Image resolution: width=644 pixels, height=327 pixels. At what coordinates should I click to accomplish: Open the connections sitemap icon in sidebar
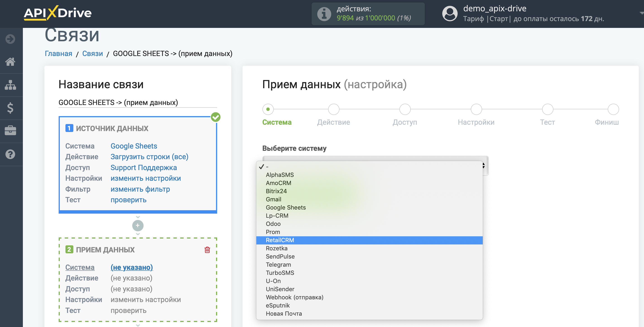pyautogui.click(x=10, y=85)
